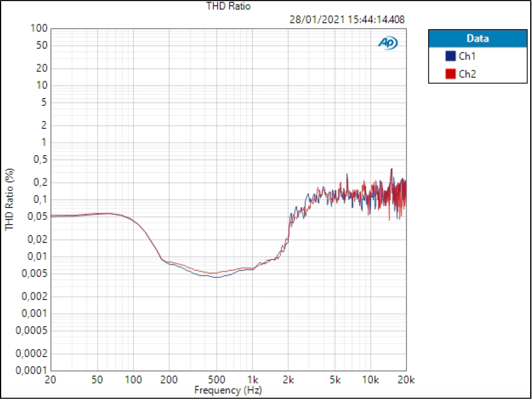Click the timestamp 28/01/2021 15:44:14.408
The width and height of the screenshot is (532, 400).
click(347, 20)
